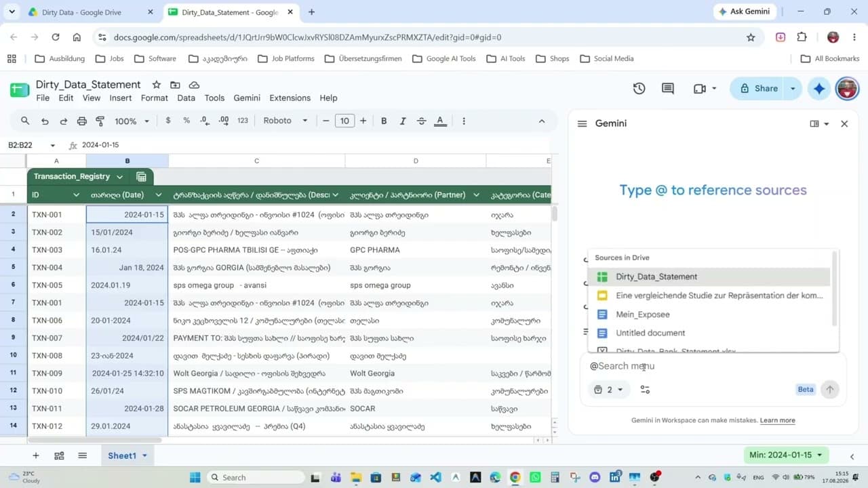Decrease the font size

click(x=326, y=121)
